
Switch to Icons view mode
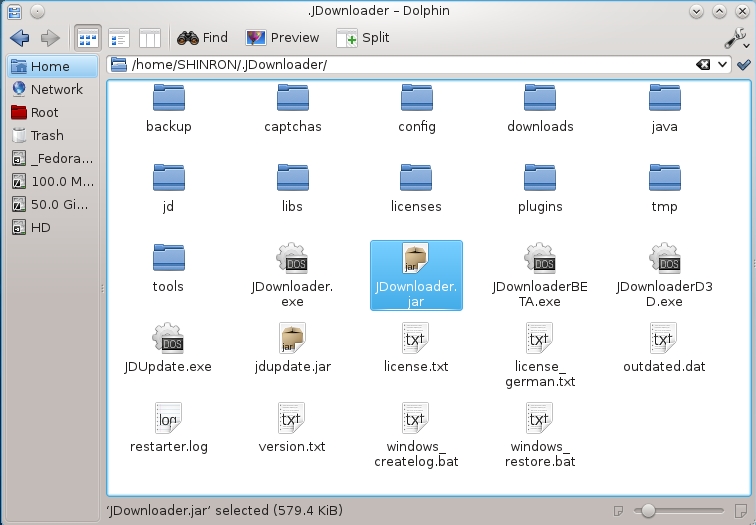tap(88, 38)
